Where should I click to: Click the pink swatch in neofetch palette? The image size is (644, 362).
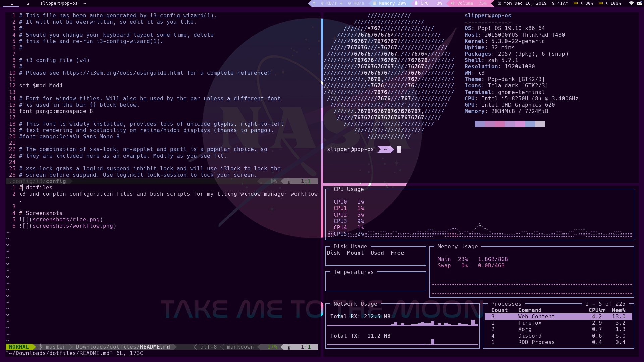point(500,124)
